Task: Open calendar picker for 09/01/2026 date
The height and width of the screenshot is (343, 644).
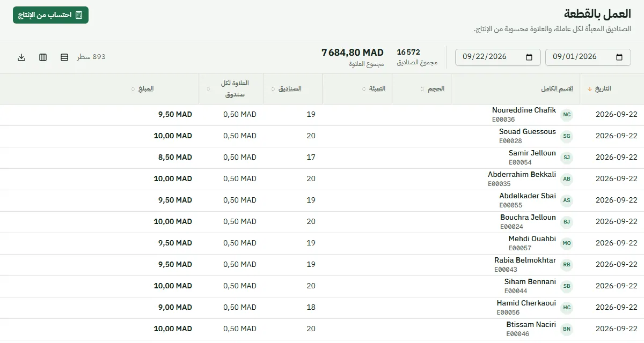Action: point(619,57)
